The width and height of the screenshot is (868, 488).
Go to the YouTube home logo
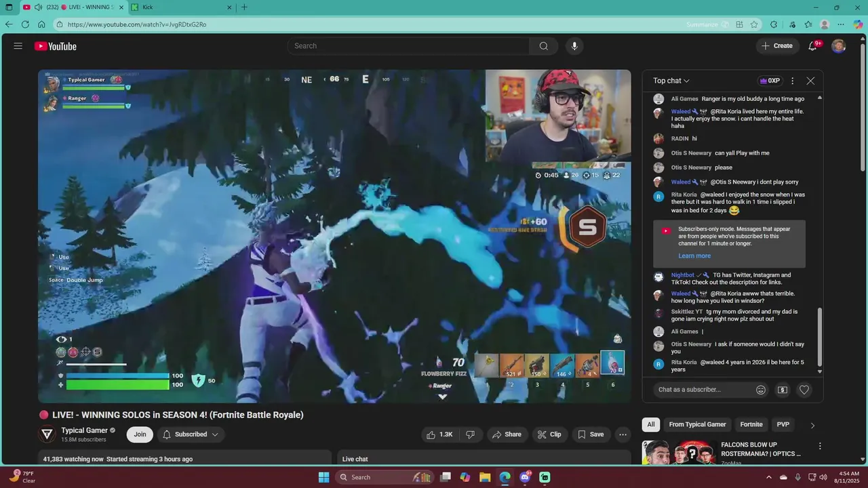click(x=56, y=46)
